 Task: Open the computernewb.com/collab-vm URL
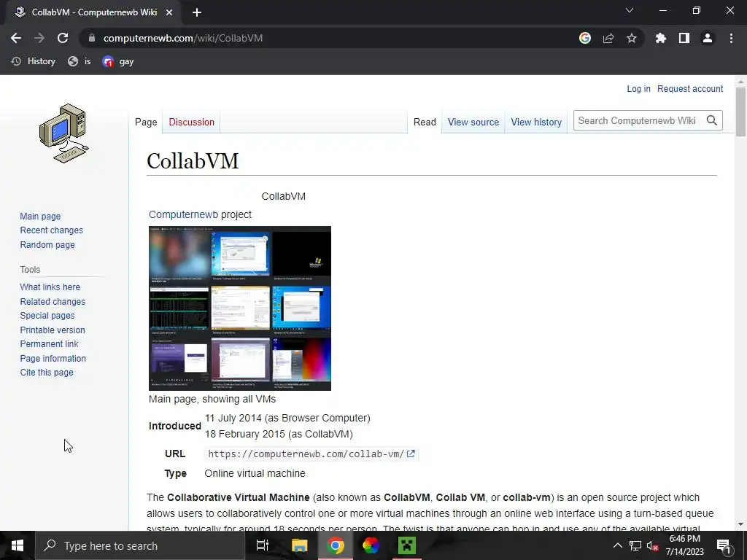click(x=311, y=454)
